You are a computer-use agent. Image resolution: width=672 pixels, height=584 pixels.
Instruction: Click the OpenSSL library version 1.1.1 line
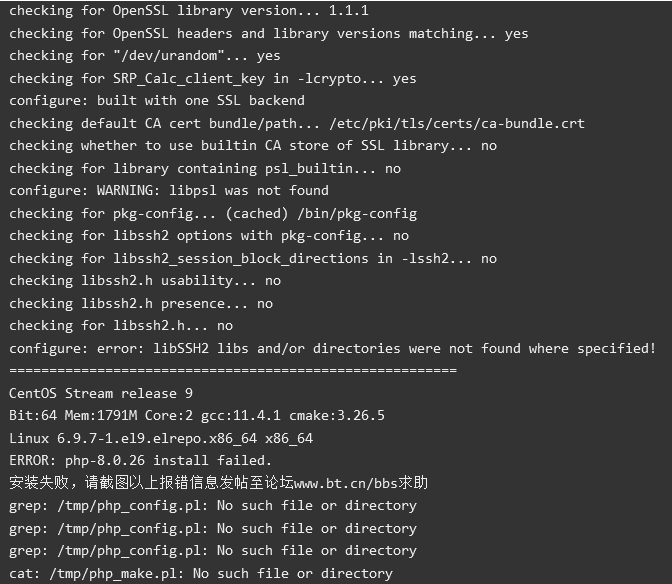point(189,11)
